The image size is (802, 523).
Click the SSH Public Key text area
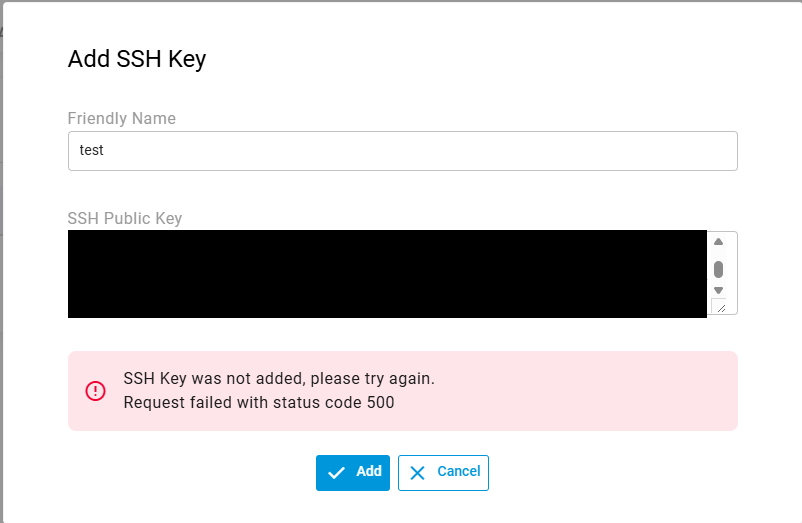tap(387, 274)
